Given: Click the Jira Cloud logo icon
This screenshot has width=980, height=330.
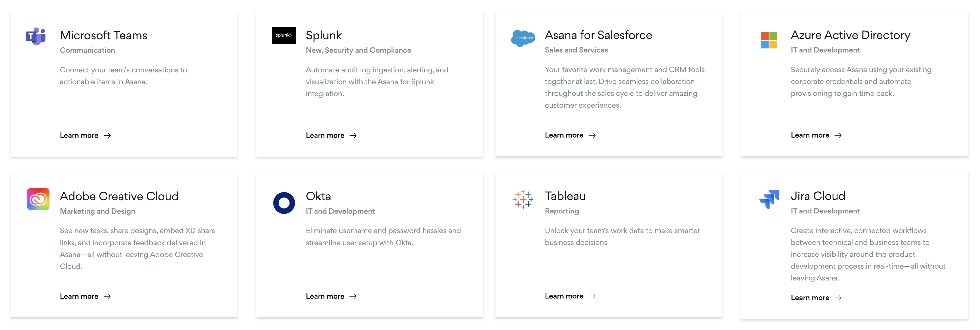Looking at the screenshot, I should click(x=769, y=199).
